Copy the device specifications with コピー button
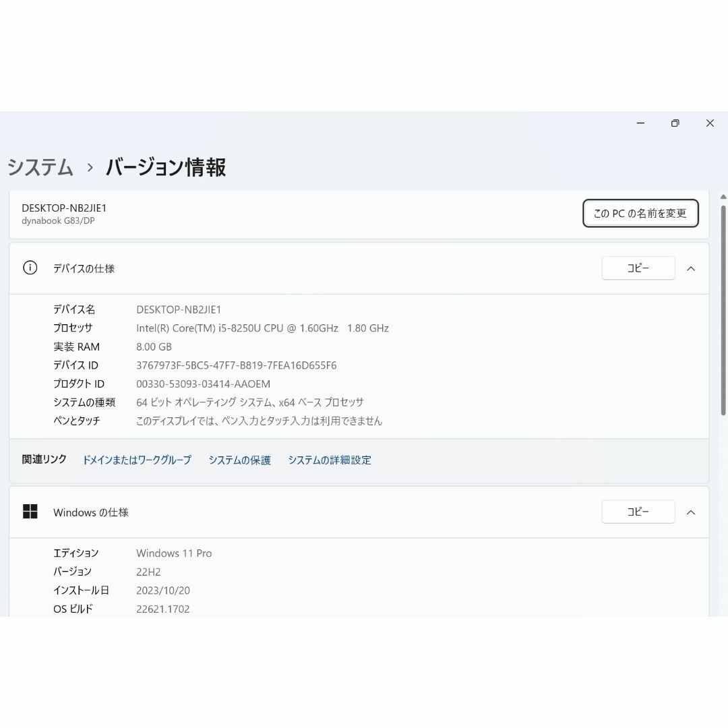 638,268
